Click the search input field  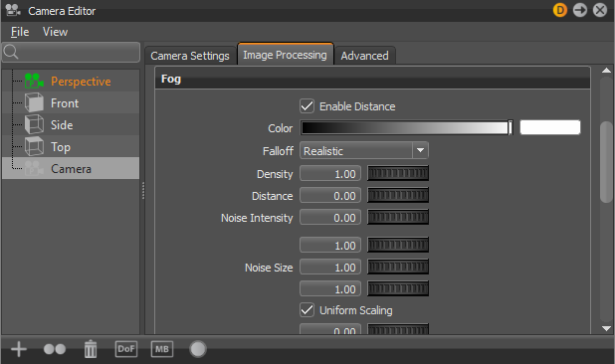71,52
